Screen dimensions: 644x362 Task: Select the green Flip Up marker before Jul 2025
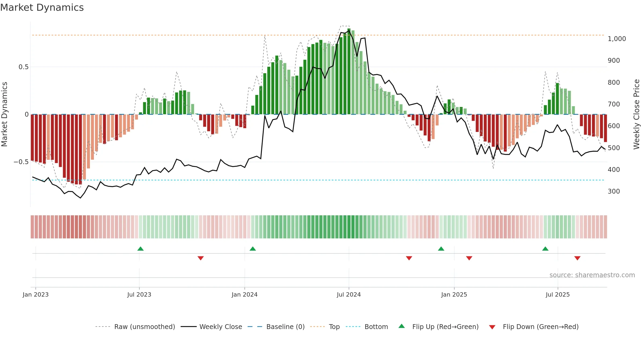tap(545, 249)
